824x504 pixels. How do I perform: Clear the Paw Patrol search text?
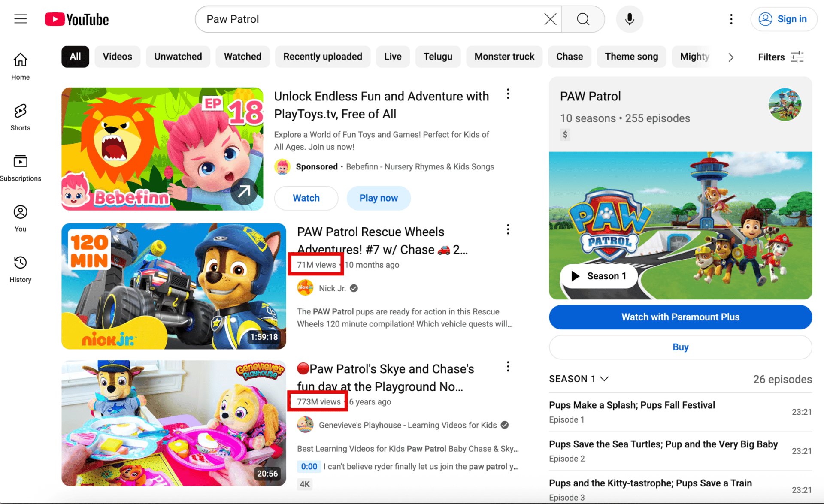(x=550, y=19)
